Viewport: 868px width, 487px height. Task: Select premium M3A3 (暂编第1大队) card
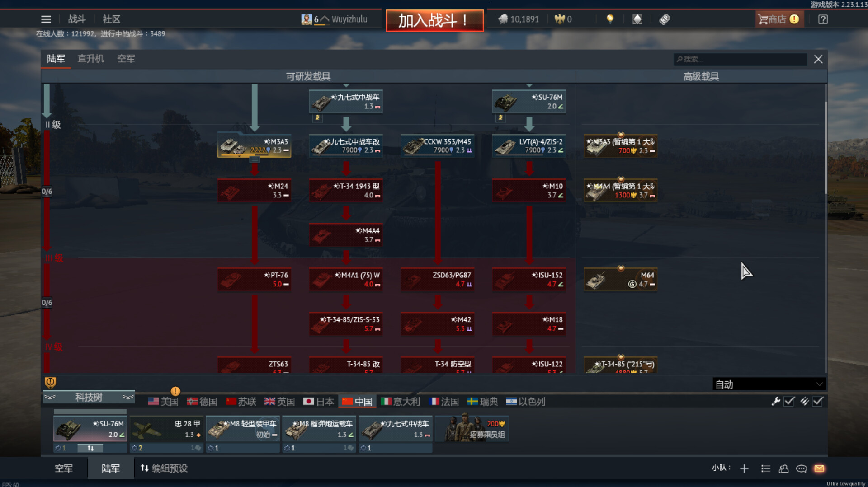click(620, 145)
